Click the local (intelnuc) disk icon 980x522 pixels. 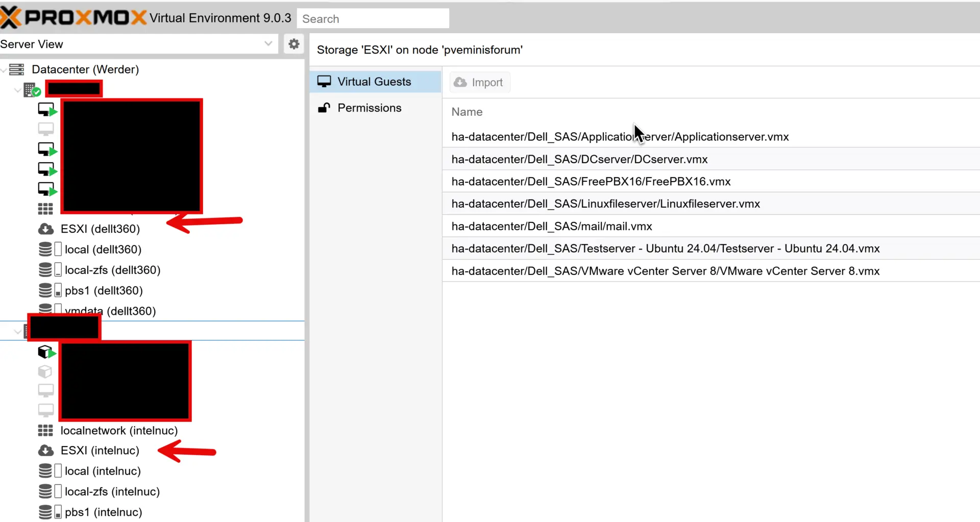pyautogui.click(x=50, y=471)
